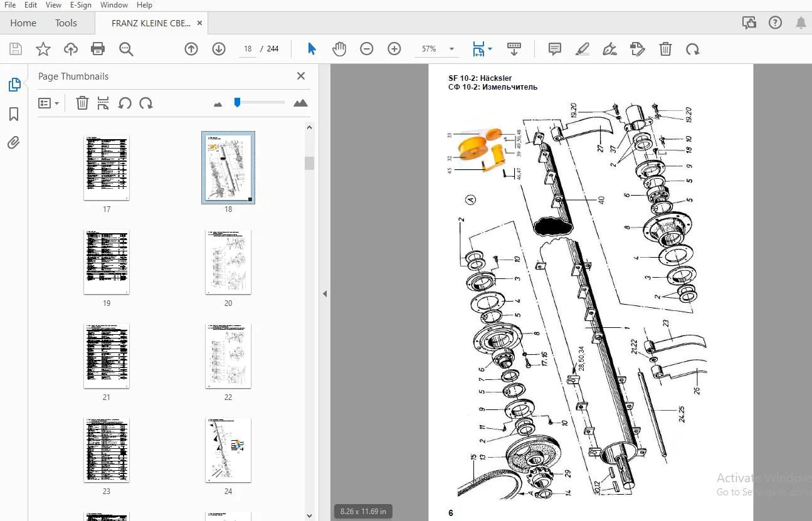Open the File menu
812x521 pixels.
[10, 5]
